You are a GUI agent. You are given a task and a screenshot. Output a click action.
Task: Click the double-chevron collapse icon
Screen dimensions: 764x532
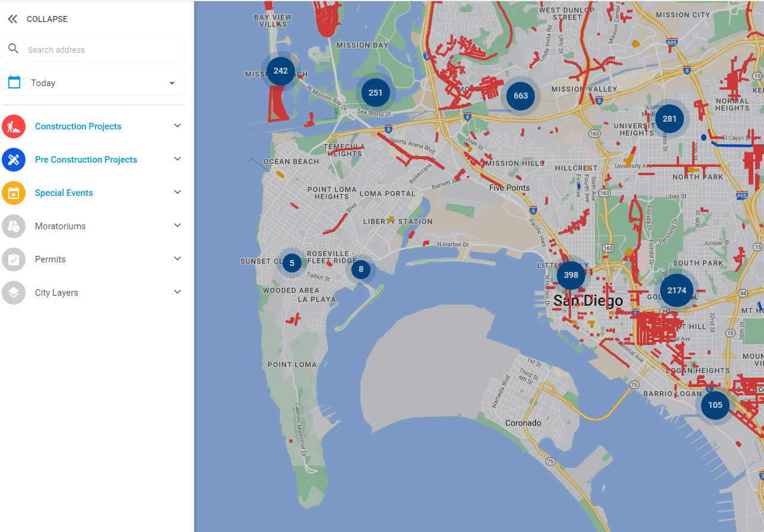12,19
